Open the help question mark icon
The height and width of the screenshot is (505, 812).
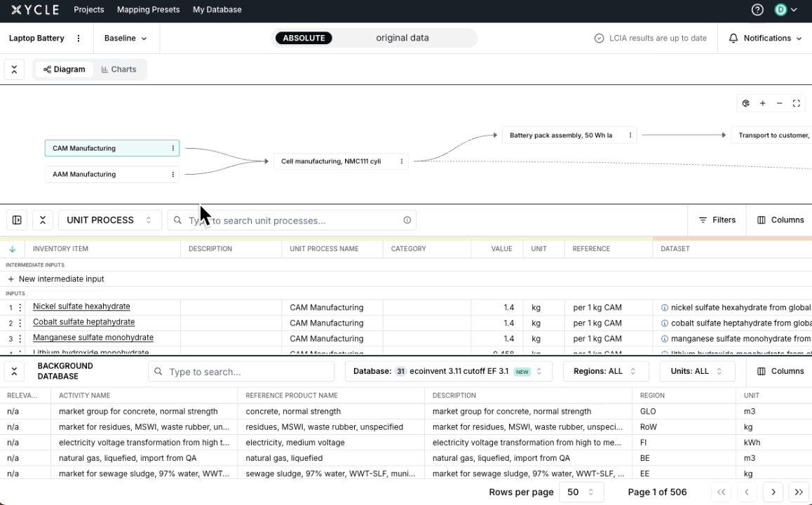point(757,10)
